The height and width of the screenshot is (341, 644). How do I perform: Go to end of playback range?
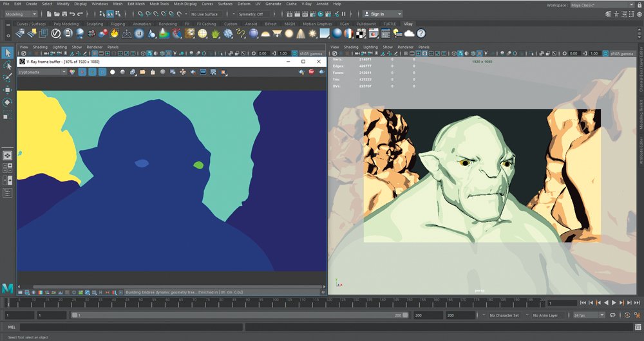(x=637, y=303)
